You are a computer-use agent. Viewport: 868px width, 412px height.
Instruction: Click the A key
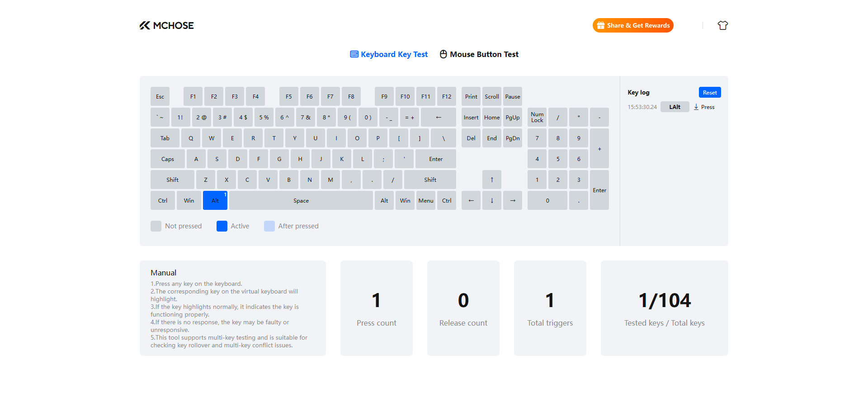tap(196, 159)
